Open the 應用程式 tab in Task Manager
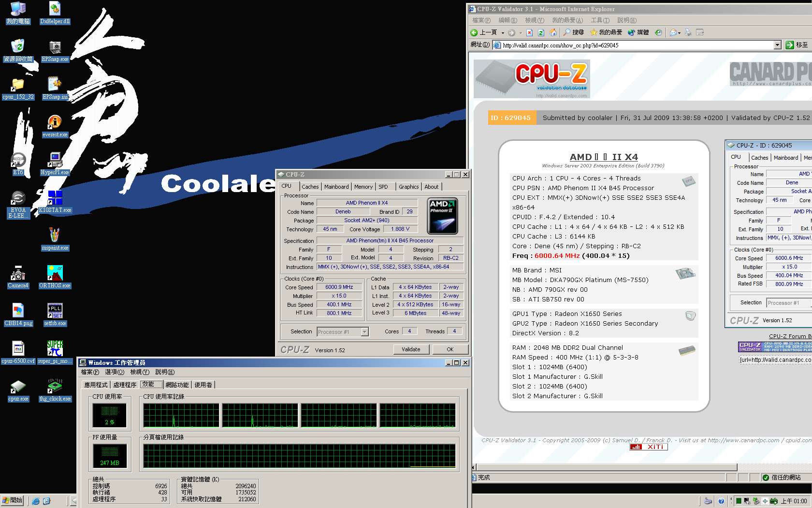This screenshot has height=508, width=812. click(x=96, y=385)
